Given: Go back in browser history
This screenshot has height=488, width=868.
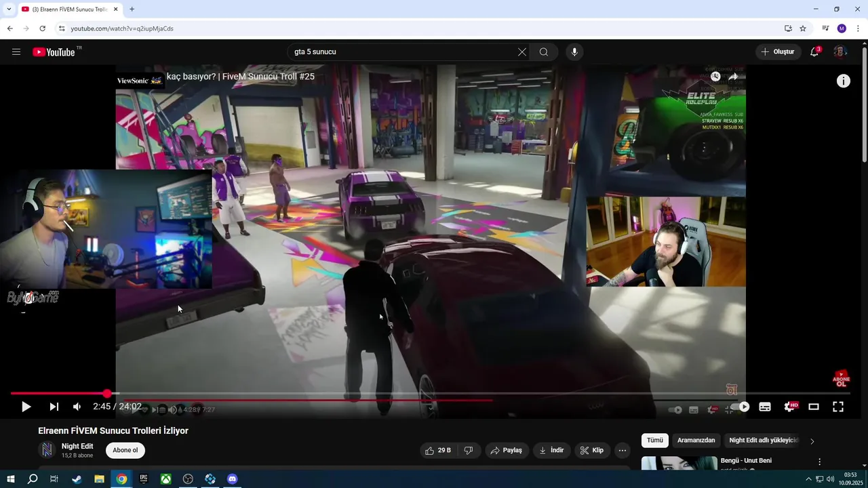Looking at the screenshot, I should tap(9, 28).
